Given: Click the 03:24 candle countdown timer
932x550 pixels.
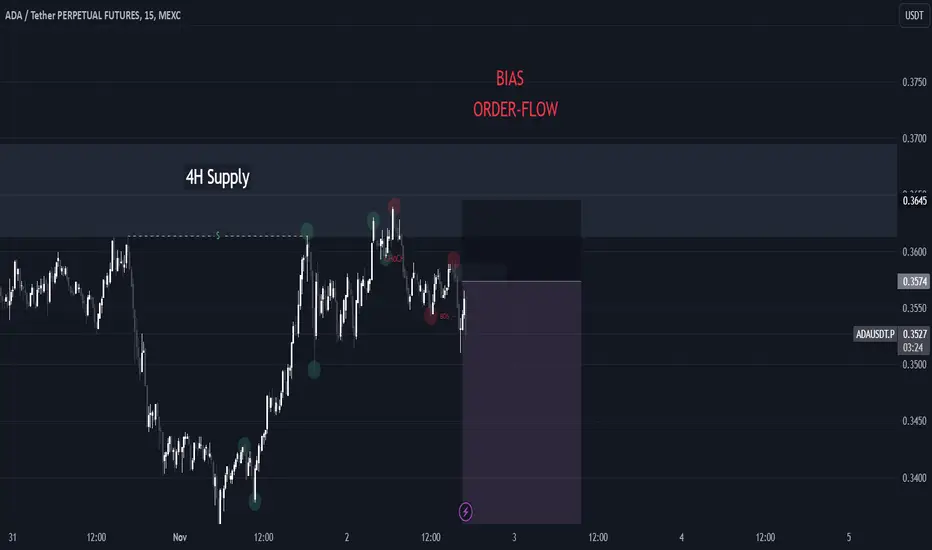Looking at the screenshot, I should (x=913, y=348).
